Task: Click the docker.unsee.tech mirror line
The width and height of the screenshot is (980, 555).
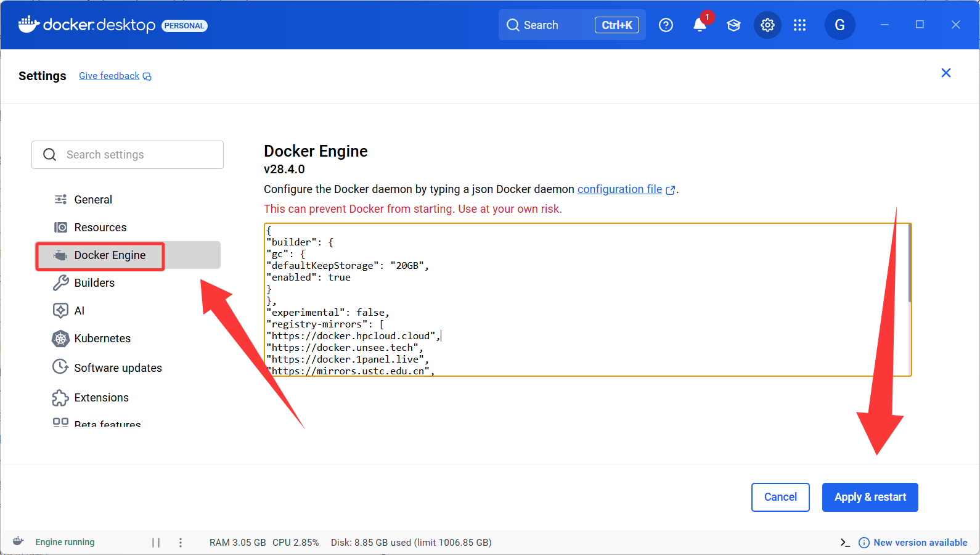Action: pyautogui.click(x=345, y=348)
